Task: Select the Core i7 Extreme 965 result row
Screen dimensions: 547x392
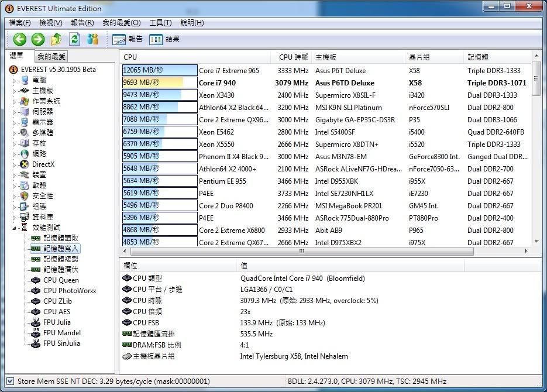Action: [x=326, y=70]
